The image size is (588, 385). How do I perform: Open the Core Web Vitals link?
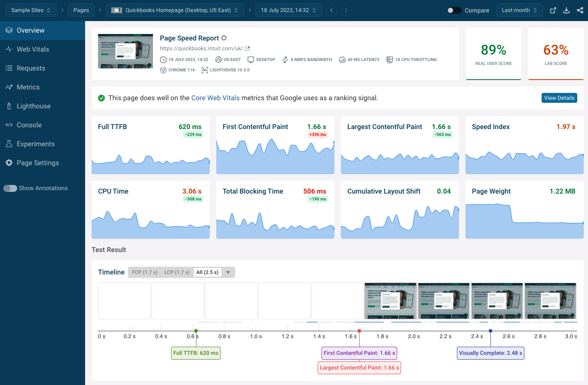(215, 98)
